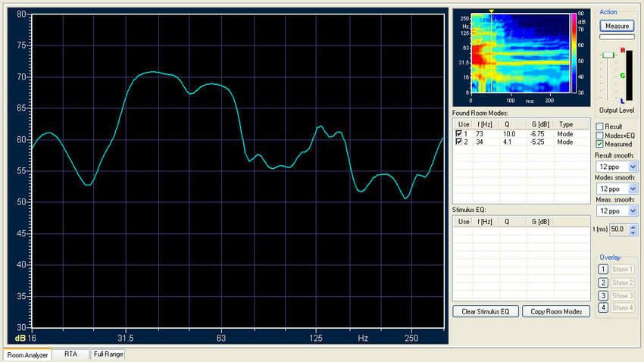
Task: Click the t (ms) value field
Action: point(619,229)
